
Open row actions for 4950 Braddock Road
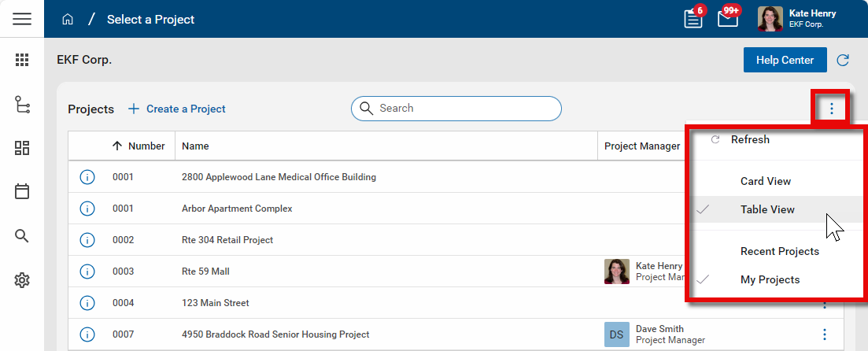point(825,334)
